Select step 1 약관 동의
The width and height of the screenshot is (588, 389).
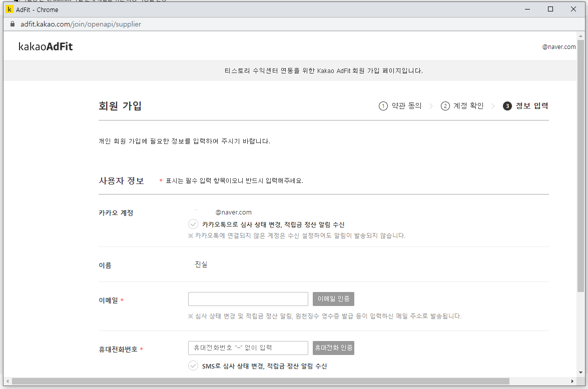pyautogui.click(x=400, y=105)
